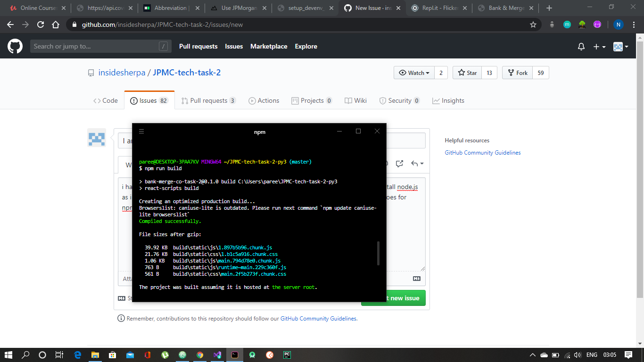644x362 pixels.
Task: Open the user avatar dropdown in header
Action: tap(621, 47)
